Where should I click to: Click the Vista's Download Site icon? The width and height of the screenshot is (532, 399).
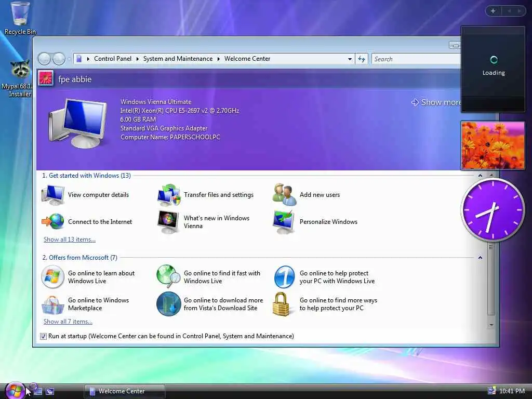coord(169,304)
